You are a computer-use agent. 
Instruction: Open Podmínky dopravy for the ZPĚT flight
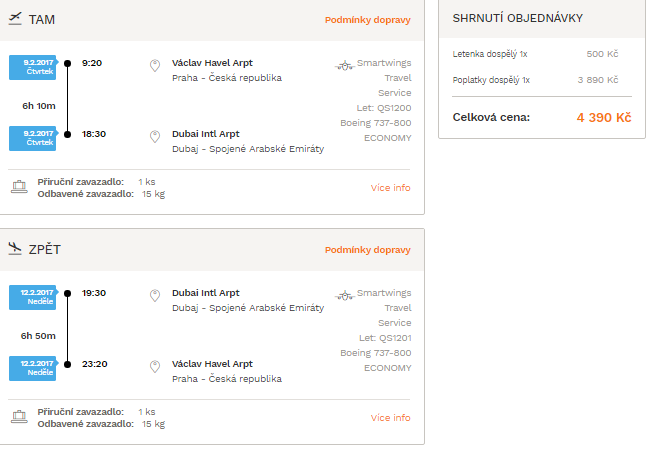click(x=368, y=250)
